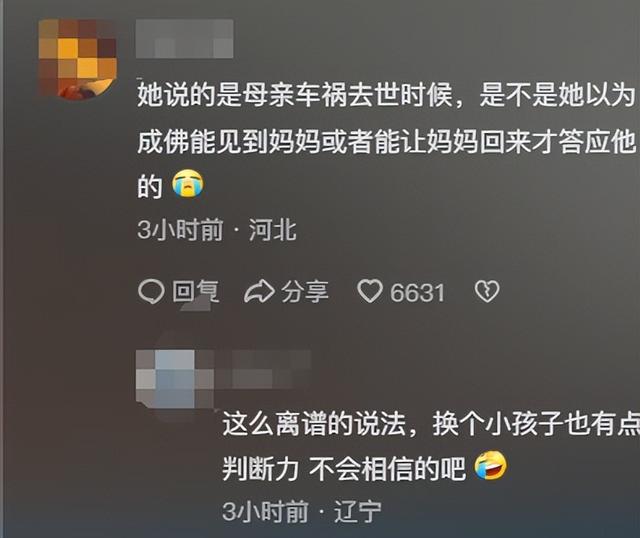Click the 3小时前 timestamp beside 河北
The width and height of the screenshot is (640, 538).
180,230
